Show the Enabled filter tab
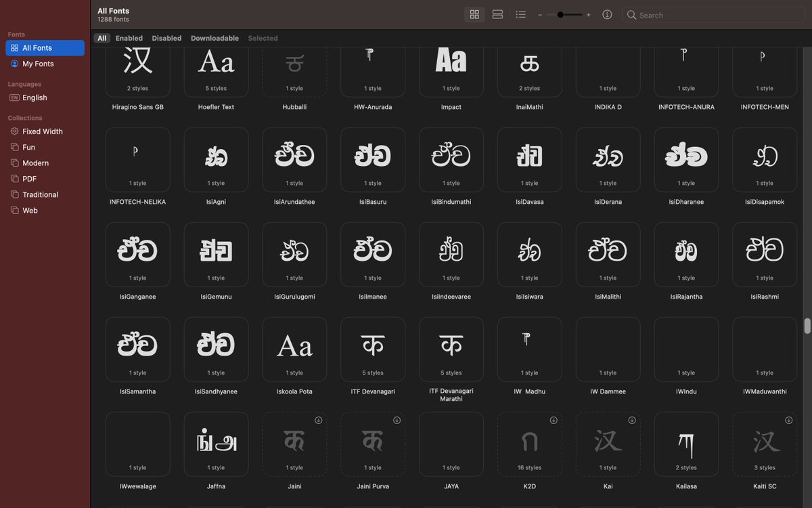 [x=129, y=39]
